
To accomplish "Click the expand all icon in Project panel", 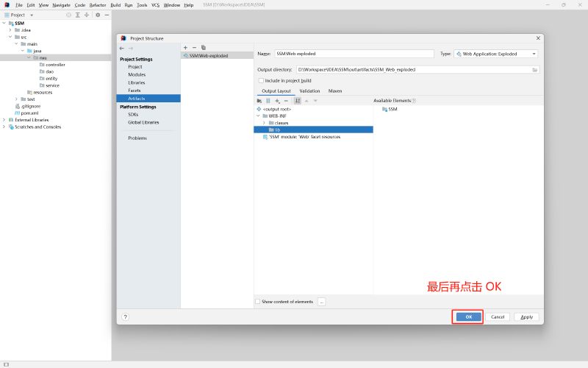I will pyautogui.click(x=78, y=15).
